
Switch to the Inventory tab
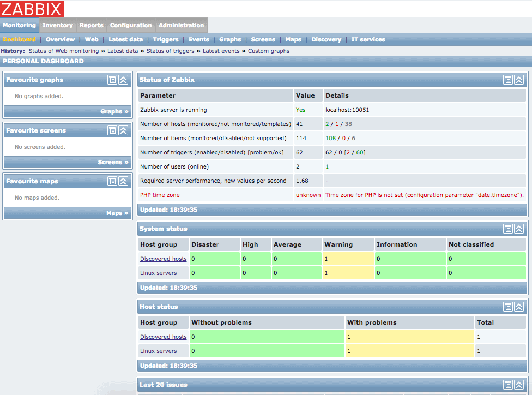(x=58, y=26)
